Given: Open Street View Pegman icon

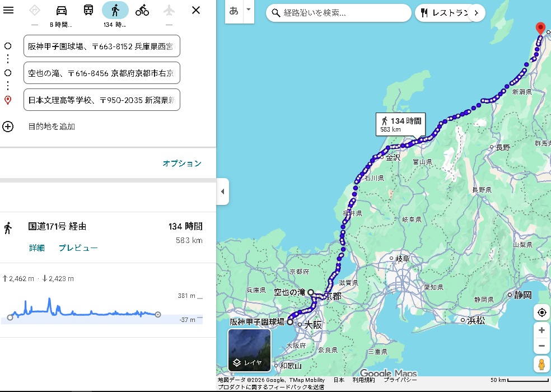Looking at the screenshot, I should (541, 364).
